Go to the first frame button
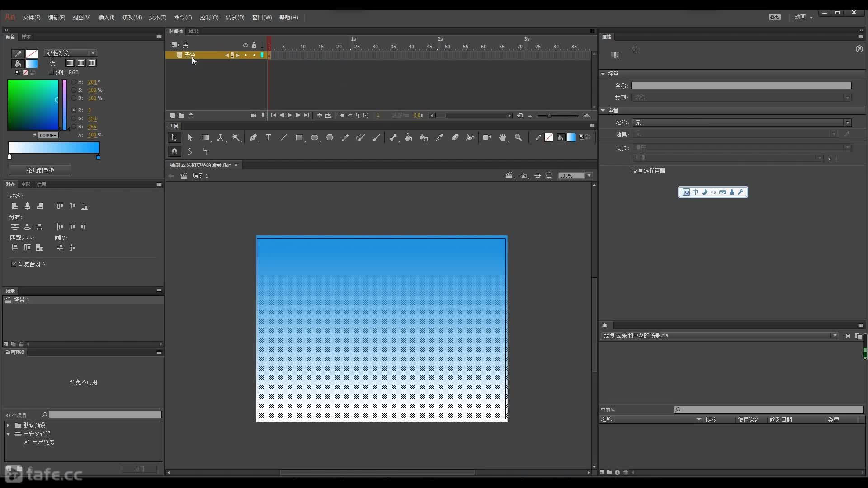 (273, 115)
